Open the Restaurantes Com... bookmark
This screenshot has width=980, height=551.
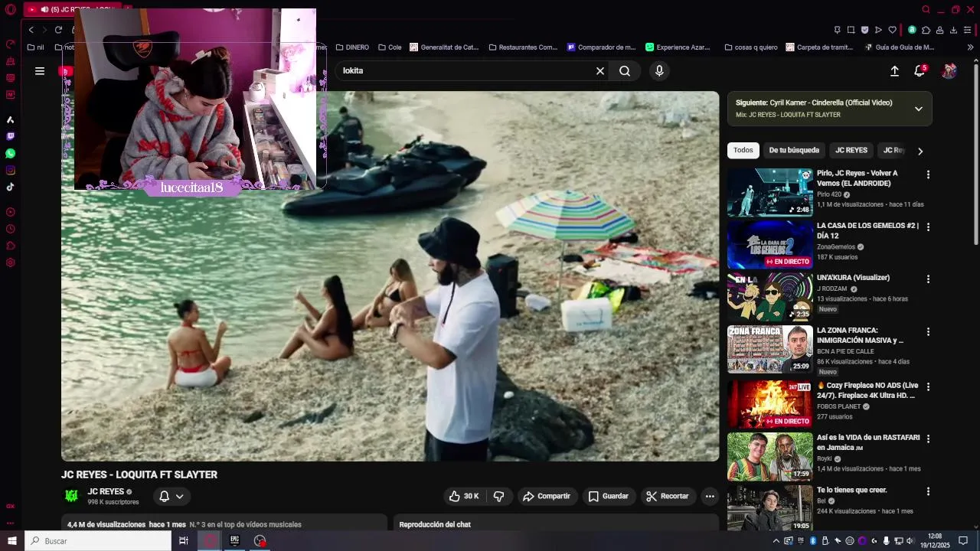coord(523,47)
